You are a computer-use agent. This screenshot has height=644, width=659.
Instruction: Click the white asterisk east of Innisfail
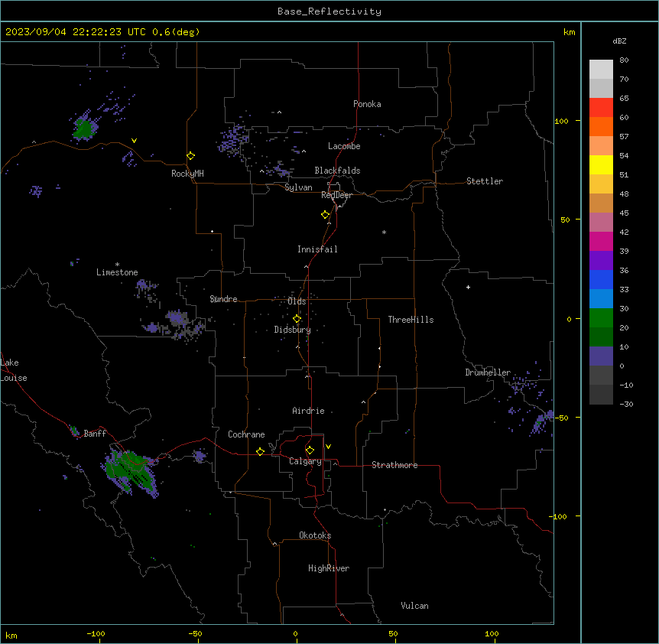[x=384, y=232]
